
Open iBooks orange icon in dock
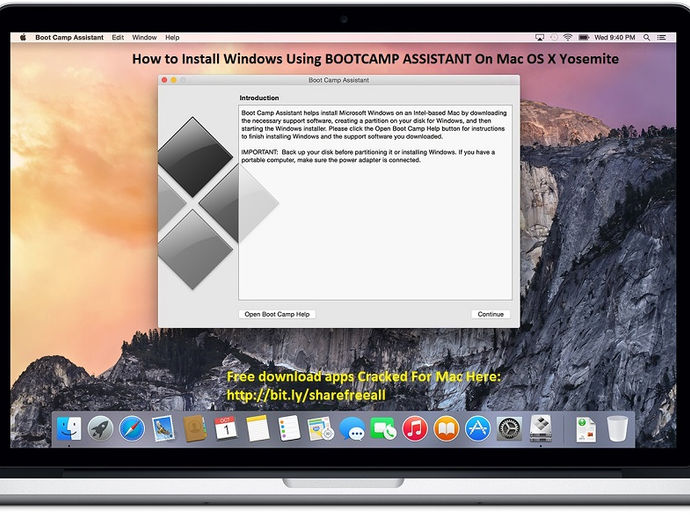point(446,429)
